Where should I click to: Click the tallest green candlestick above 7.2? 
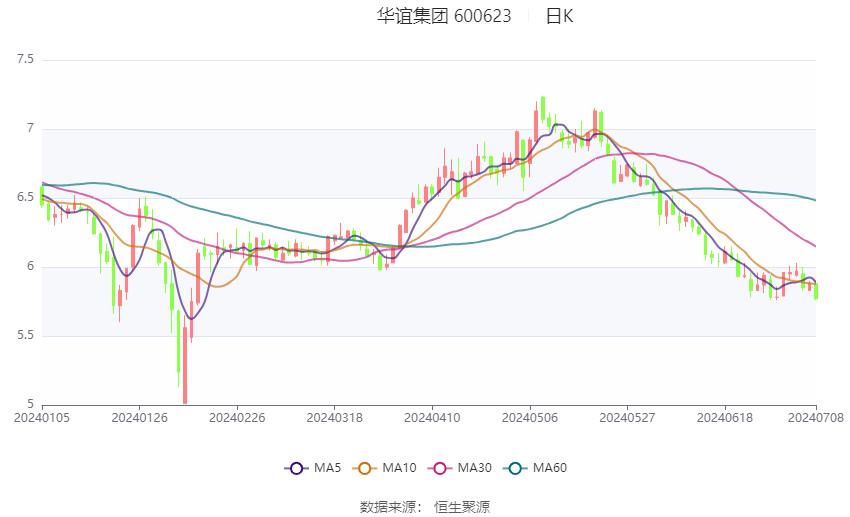click(543, 108)
